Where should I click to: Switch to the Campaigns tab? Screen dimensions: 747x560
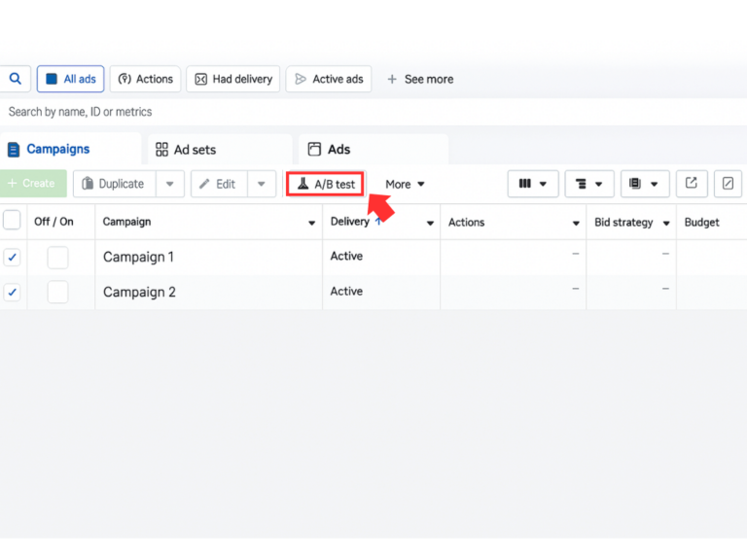[x=70, y=149]
